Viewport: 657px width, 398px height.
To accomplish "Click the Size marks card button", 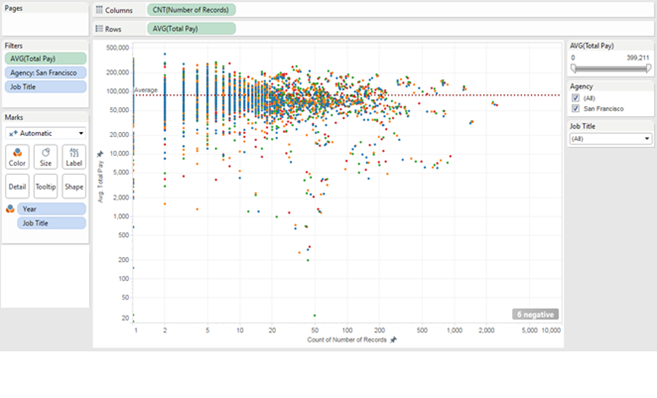I will point(46,157).
